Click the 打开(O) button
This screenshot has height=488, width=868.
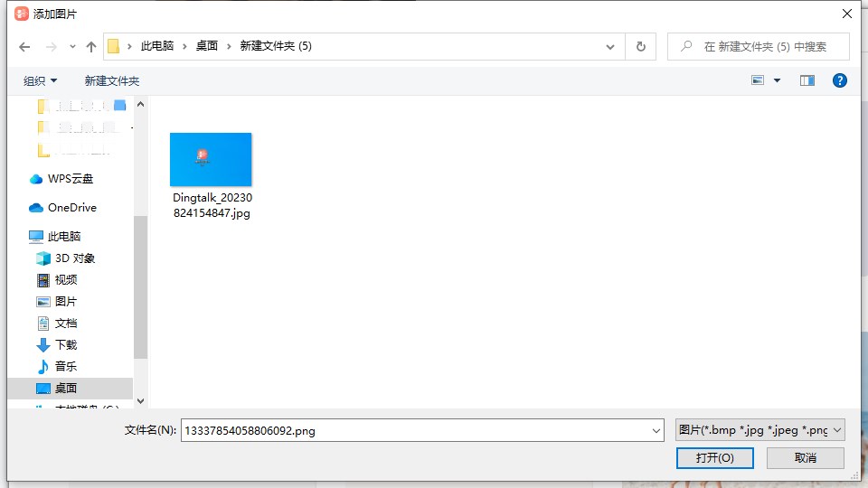tap(714, 458)
